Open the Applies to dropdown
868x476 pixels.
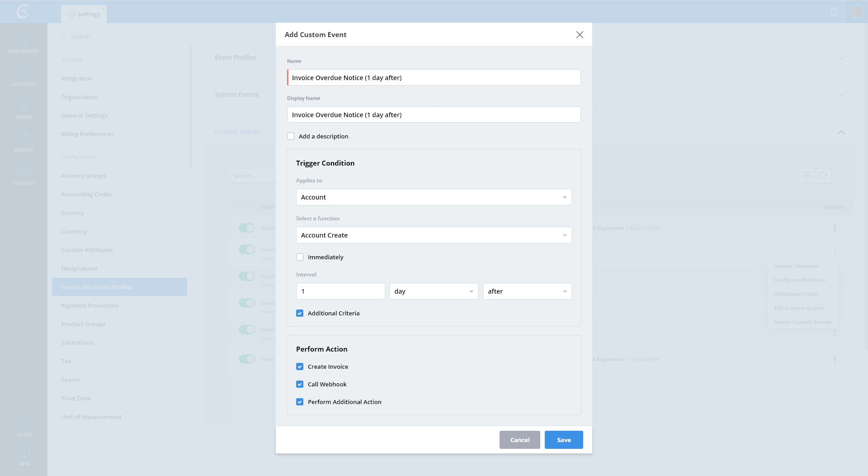click(x=434, y=197)
